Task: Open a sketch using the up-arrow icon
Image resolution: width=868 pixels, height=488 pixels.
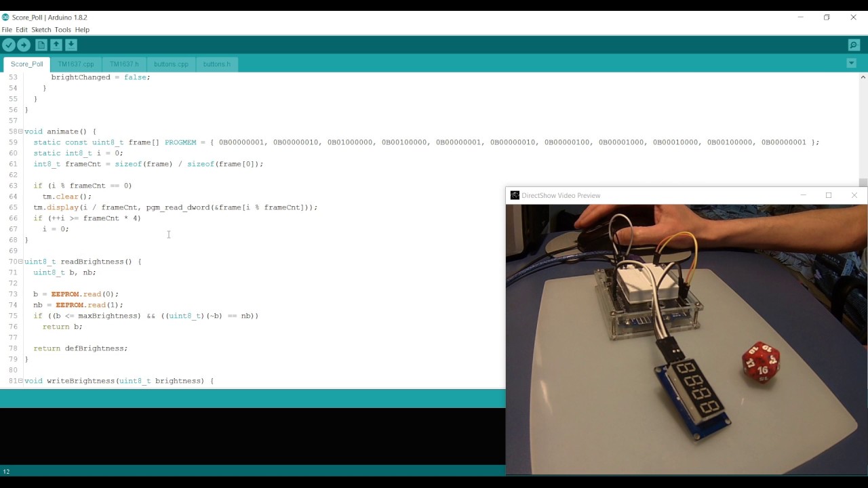Action: point(56,45)
